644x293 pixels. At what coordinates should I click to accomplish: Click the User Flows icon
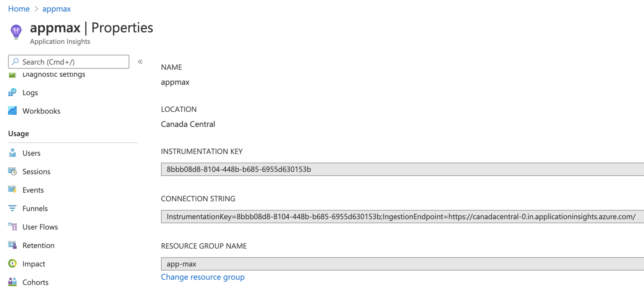[12, 227]
